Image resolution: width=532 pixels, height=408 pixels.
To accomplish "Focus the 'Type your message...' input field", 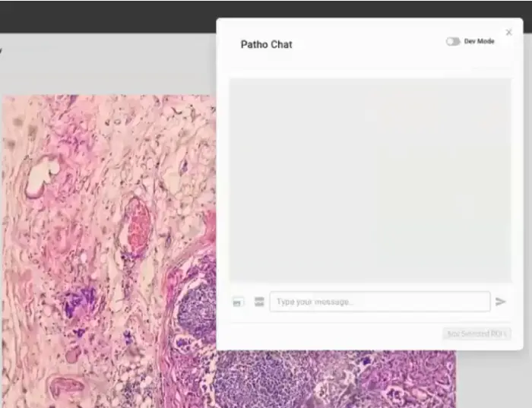I will (379, 302).
